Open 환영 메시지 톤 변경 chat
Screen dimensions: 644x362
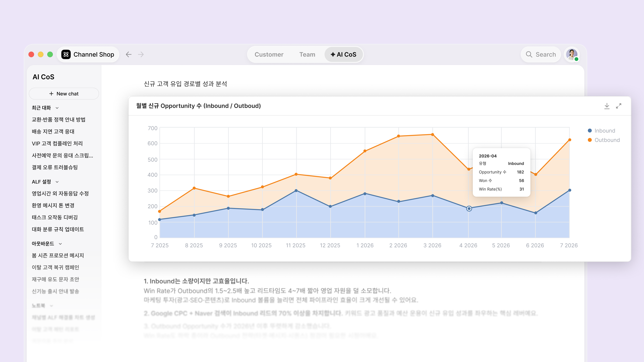coord(53,205)
